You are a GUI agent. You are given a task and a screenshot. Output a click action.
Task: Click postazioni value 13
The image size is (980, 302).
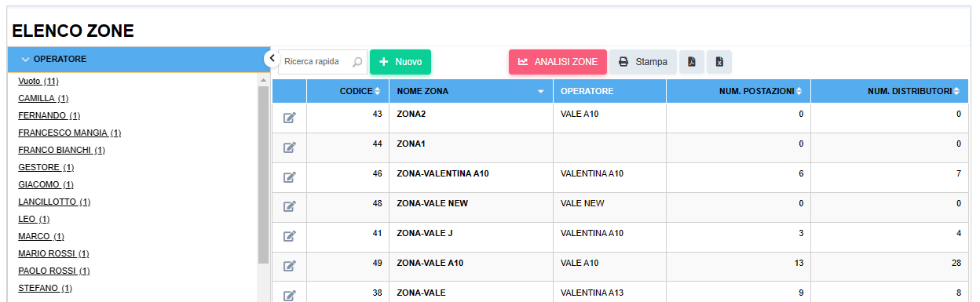[799, 263]
